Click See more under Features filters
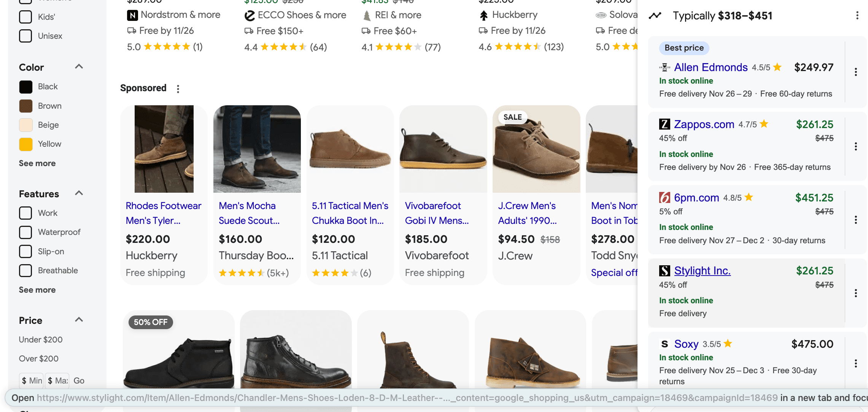Image resolution: width=868 pixels, height=412 pixels. tap(37, 290)
